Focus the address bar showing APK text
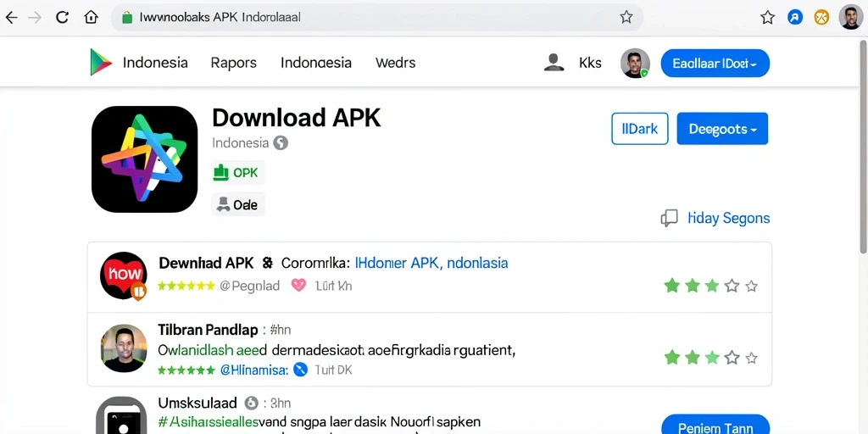The width and height of the screenshot is (868, 434). [376, 18]
